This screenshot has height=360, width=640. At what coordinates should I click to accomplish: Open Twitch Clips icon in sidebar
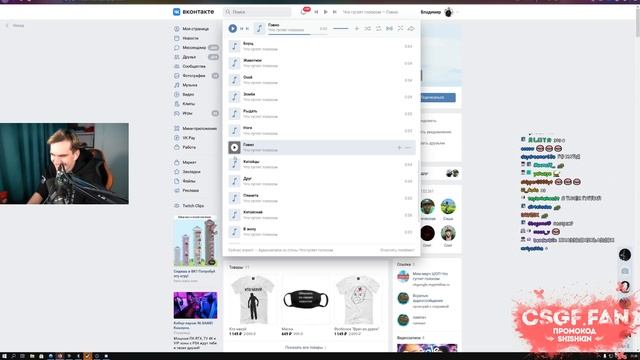(177, 206)
